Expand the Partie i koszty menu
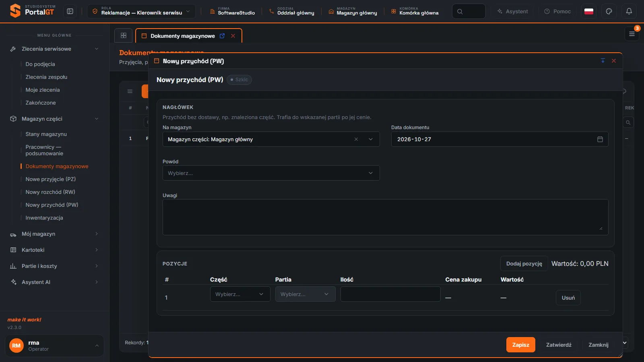This screenshot has height=362, width=644. [54, 266]
